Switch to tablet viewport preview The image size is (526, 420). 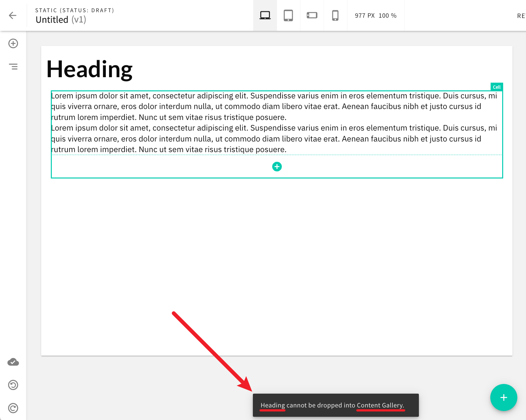point(288,15)
